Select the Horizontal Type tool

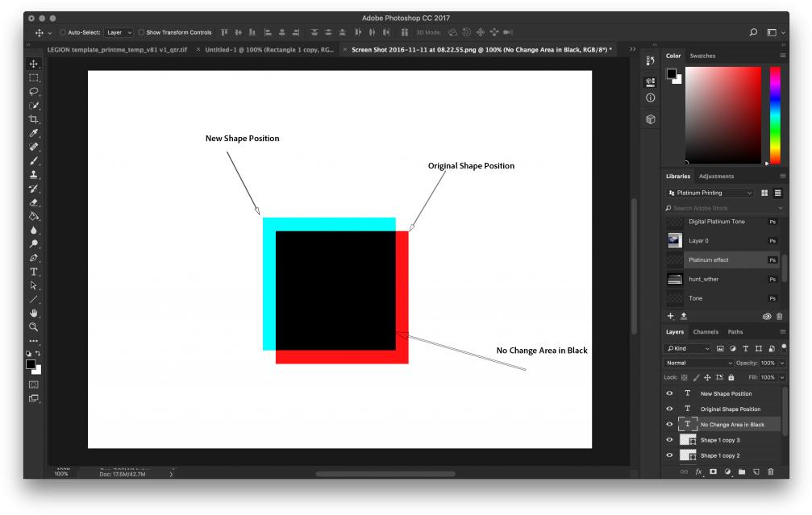click(x=34, y=272)
